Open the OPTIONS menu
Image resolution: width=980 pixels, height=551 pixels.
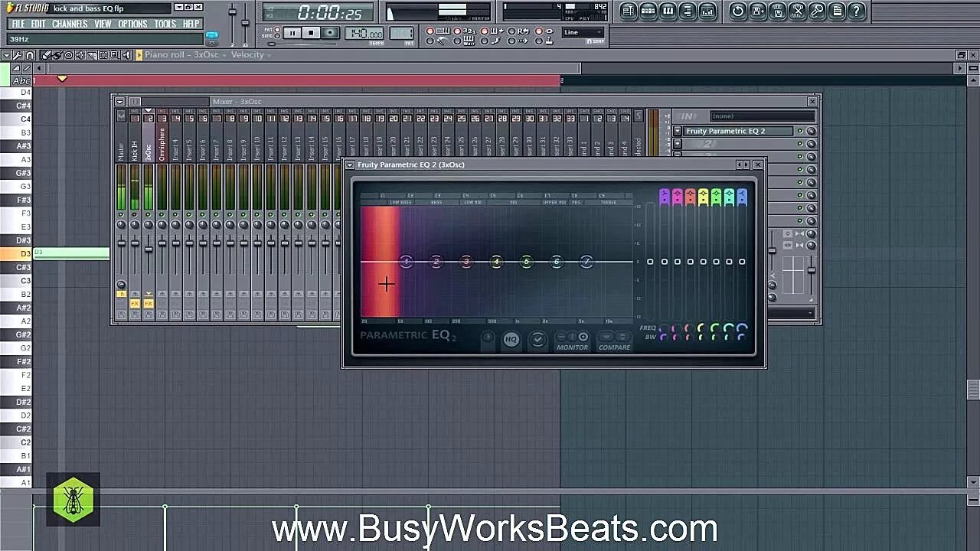[x=132, y=24]
